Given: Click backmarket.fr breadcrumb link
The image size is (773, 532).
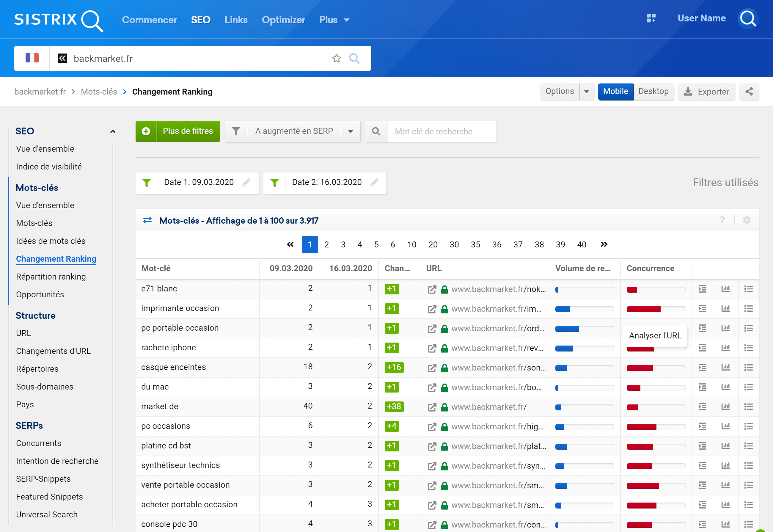Looking at the screenshot, I should coord(40,92).
